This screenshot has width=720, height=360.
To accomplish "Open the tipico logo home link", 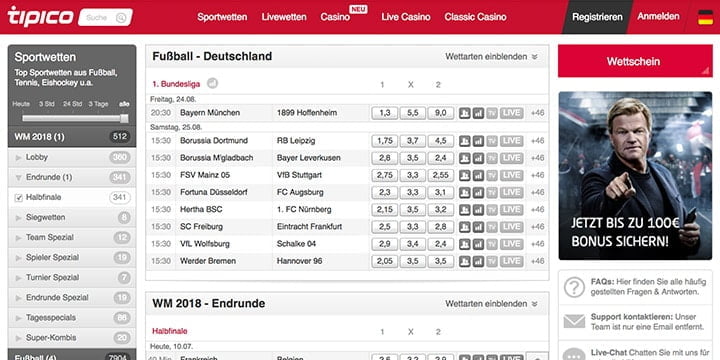I will point(40,17).
